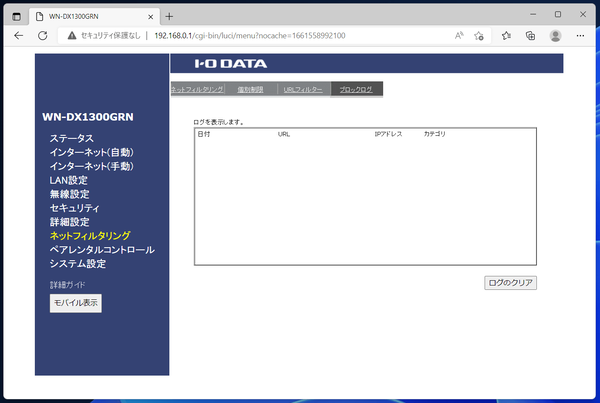Open a new browser tab
Viewport: 600px width, 403px height.
(169, 16)
